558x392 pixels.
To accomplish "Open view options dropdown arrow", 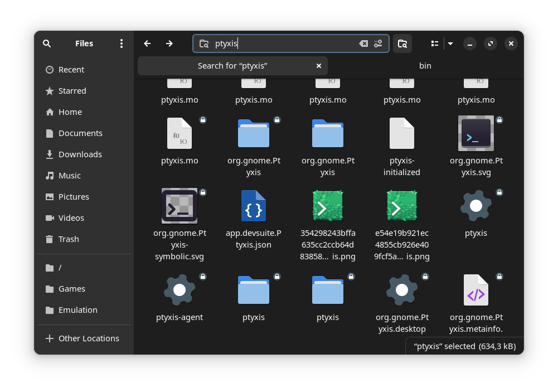I will (450, 43).
